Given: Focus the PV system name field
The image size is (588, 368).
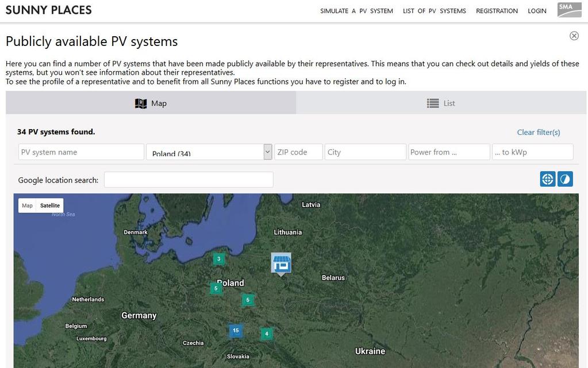Looking at the screenshot, I should pos(81,152).
